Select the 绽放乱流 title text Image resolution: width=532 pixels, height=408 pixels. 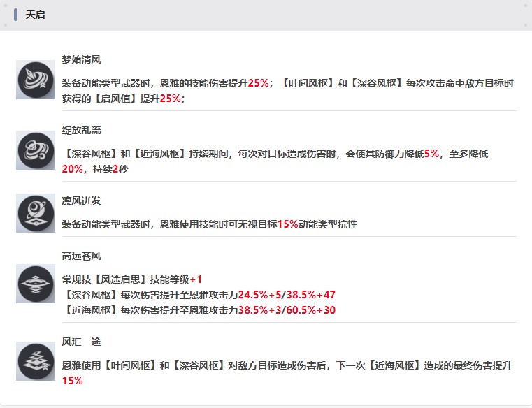(81, 130)
